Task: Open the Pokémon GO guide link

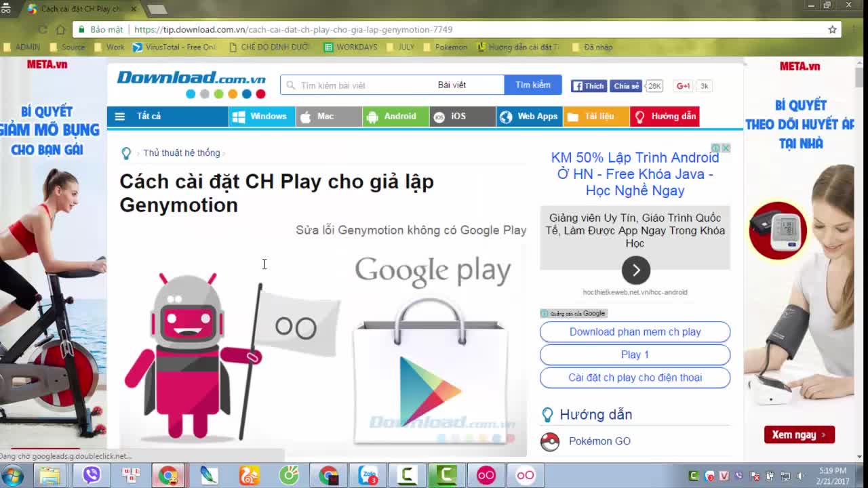Action: tap(599, 441)
